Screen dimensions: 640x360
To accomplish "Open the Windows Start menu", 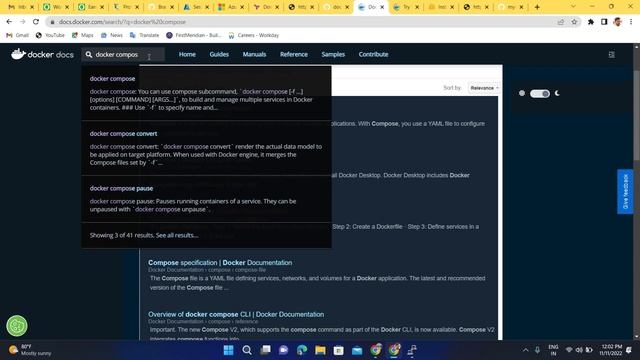I will pos(229,350).
